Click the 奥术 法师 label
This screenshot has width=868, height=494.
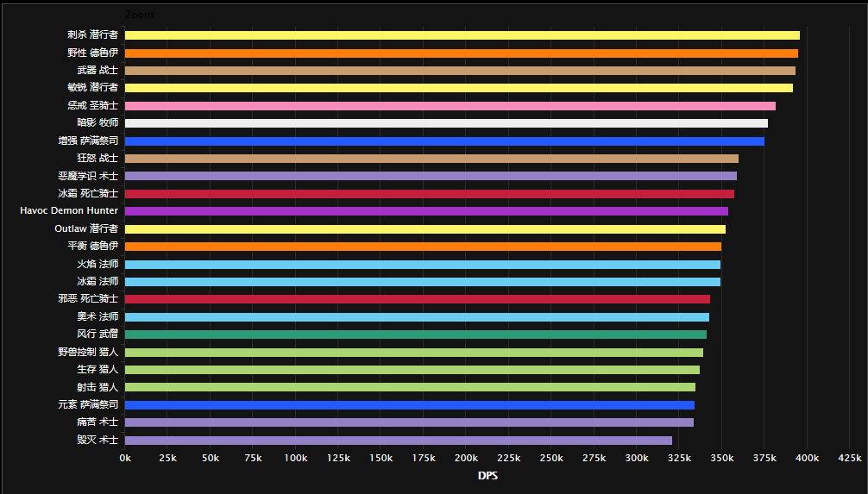pos(97,316)
